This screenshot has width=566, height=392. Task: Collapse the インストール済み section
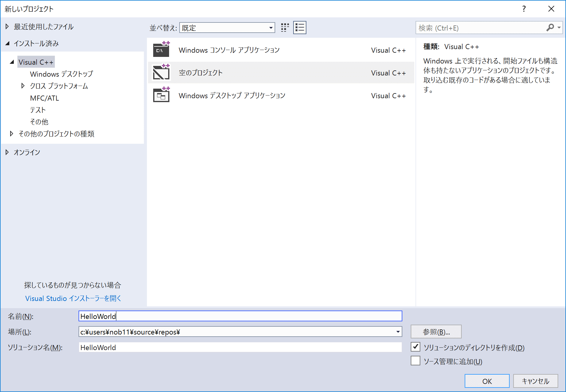[7, 43]
